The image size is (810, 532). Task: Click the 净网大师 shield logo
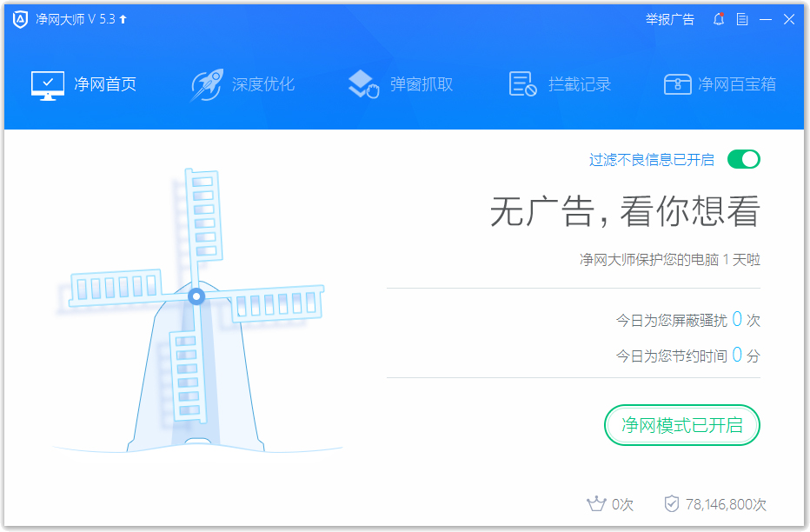[x=19, y=18]
